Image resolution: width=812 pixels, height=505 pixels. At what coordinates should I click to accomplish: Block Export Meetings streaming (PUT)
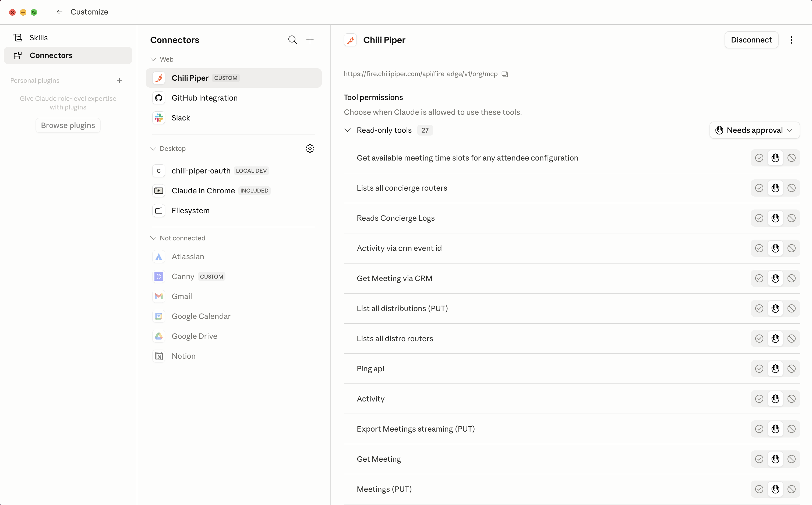791,429
